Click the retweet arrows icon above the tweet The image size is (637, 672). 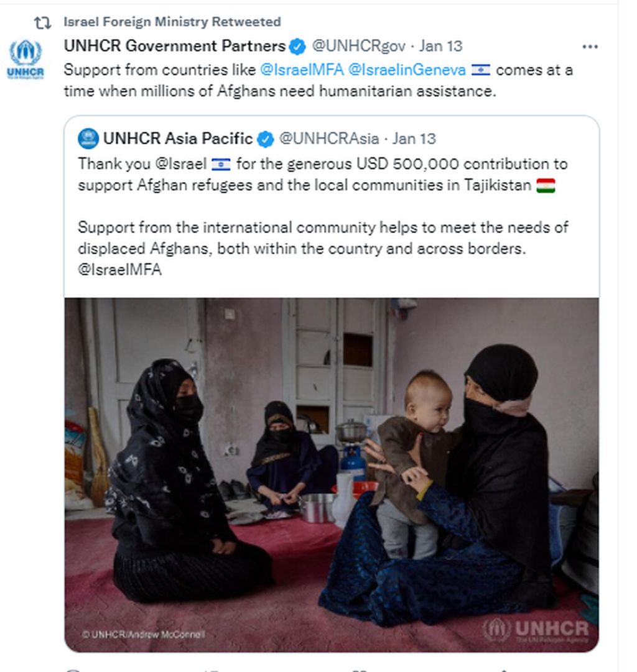pyautogui.click(x=42, y=23)
